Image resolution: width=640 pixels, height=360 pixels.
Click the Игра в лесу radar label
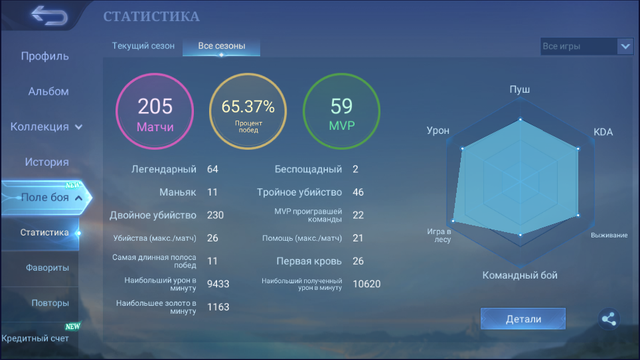(x=439, y=236)
